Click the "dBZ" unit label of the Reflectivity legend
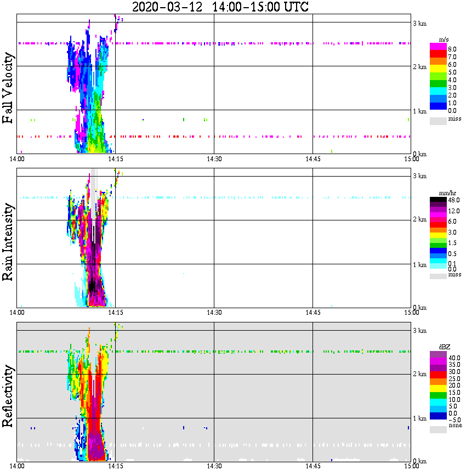This screenshot has width=466, height=476. click(x=445, y=347)
